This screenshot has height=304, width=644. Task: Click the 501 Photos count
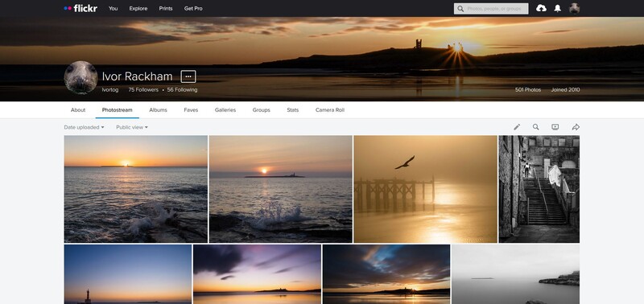point(528,89)
